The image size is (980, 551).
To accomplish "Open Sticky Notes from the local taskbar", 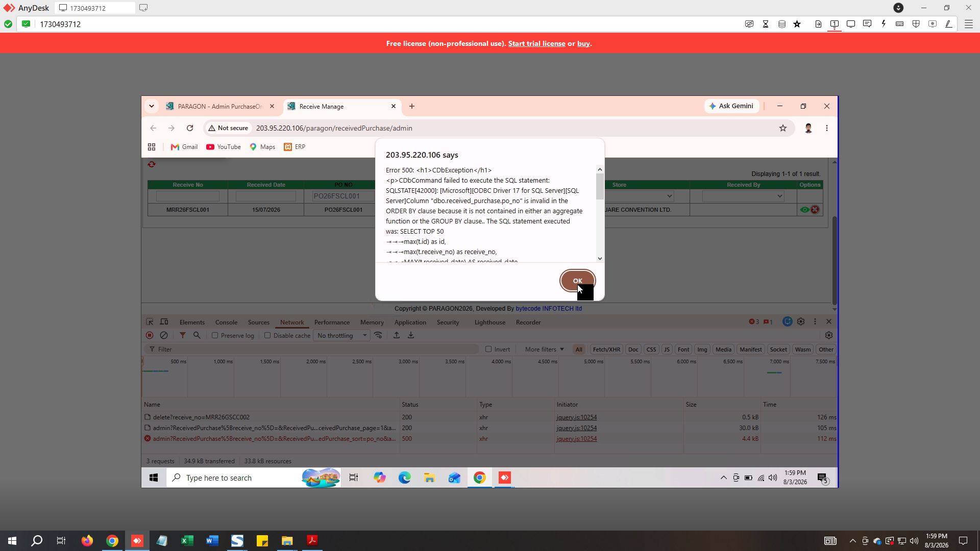I will tap(262, 541).
